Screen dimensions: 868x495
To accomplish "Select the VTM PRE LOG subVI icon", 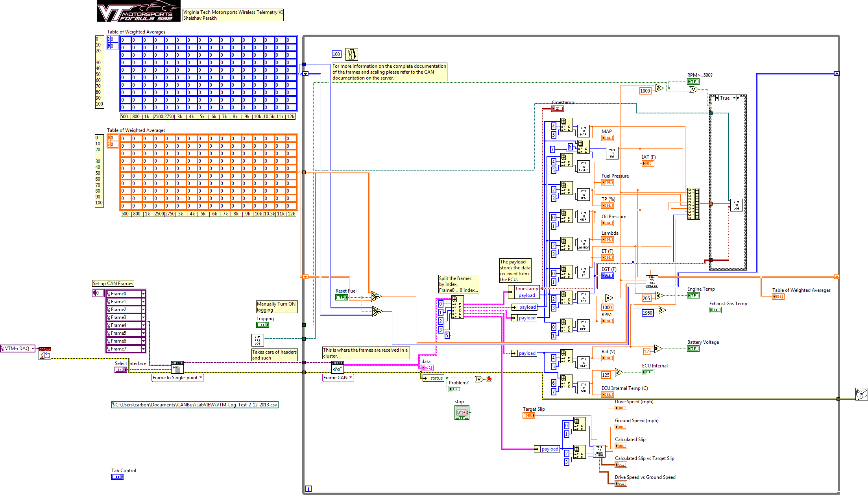I will click(x=257, y=340).
